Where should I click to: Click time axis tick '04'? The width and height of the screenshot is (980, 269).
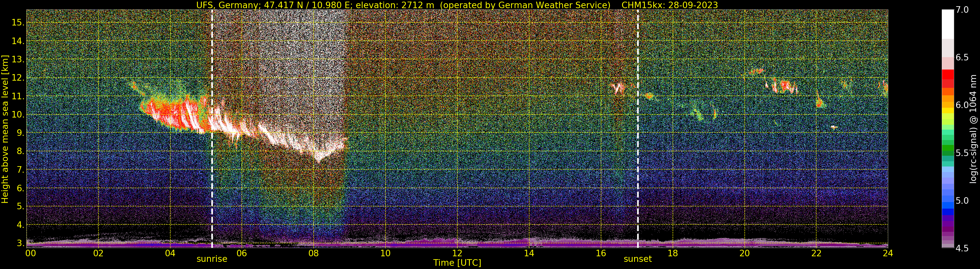pos(170,253)
